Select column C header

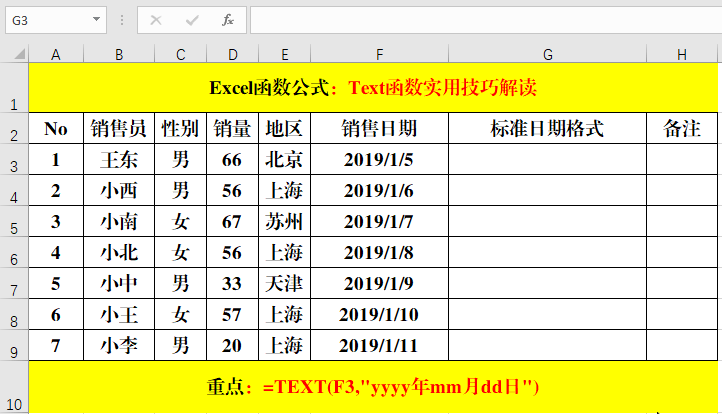coord(180,54)
